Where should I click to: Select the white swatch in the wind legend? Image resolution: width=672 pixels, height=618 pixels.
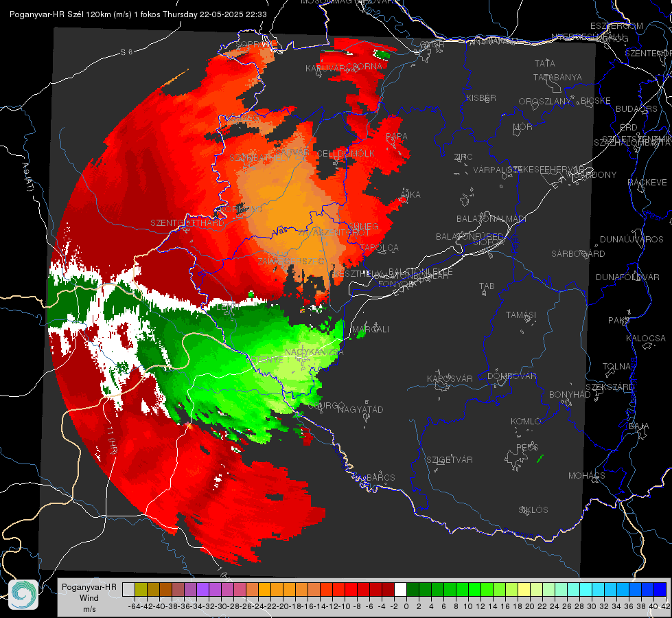click(x=400, y=590)
